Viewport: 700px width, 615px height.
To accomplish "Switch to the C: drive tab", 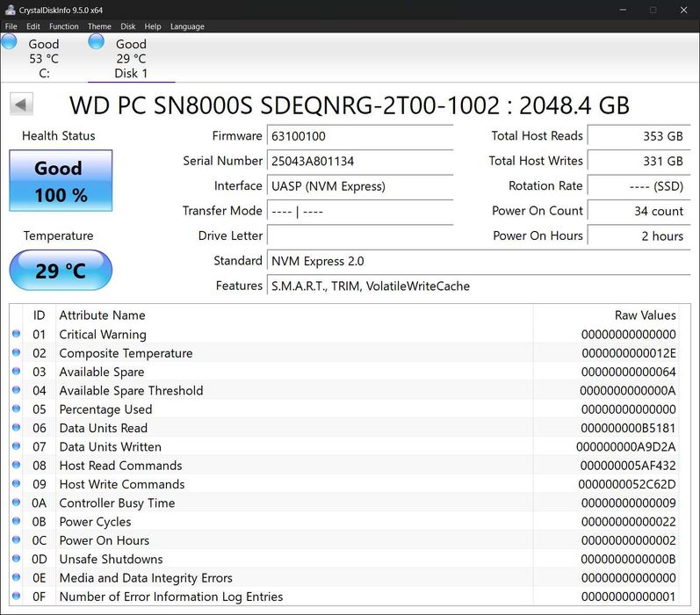I will pyautogui.click(x=44, y=58).
